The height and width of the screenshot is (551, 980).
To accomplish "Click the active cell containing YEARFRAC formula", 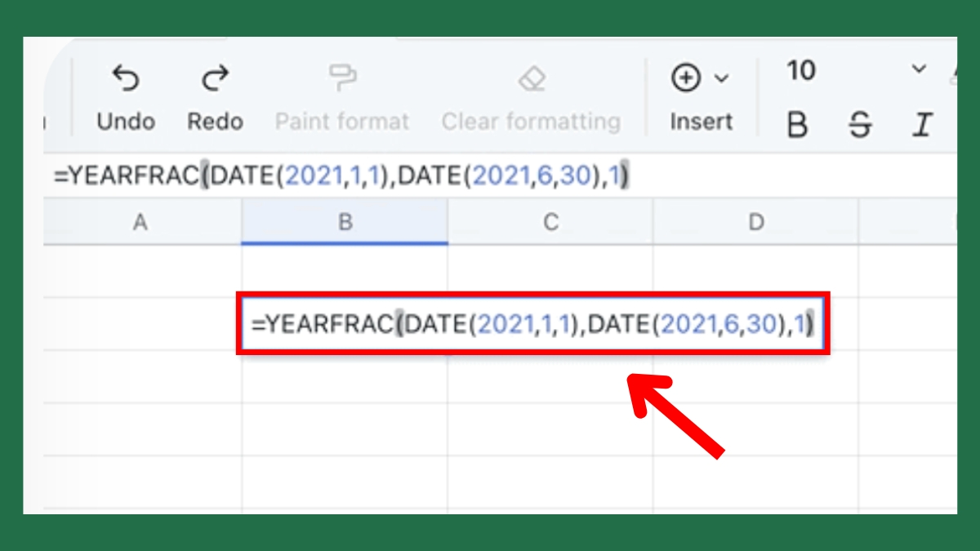I will 533,324.
